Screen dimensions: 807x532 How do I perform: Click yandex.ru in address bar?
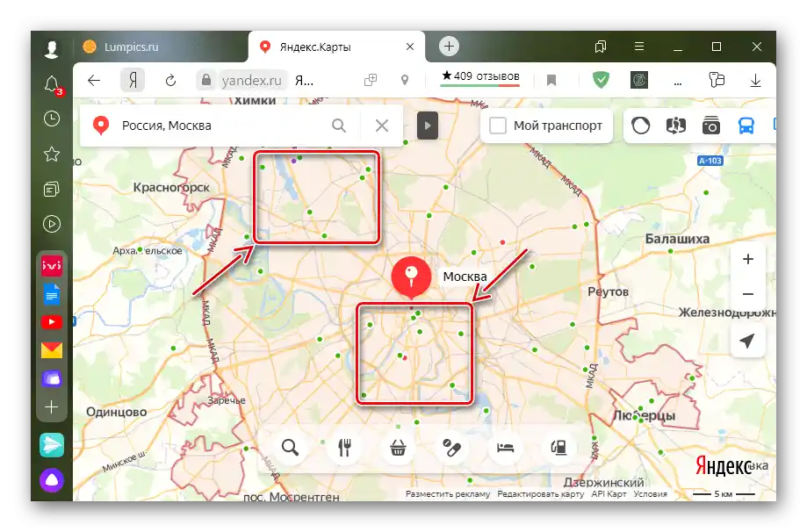tap(251, 80)
